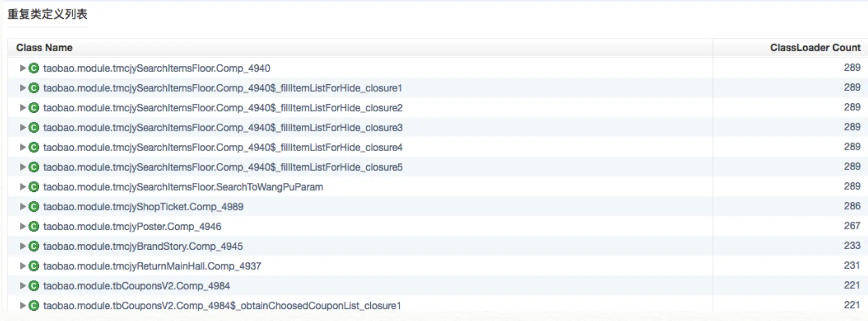868x321 pixels.
Task: Select class name tmcjyBrandStory.Comp_4945
Action: point(143,247)
